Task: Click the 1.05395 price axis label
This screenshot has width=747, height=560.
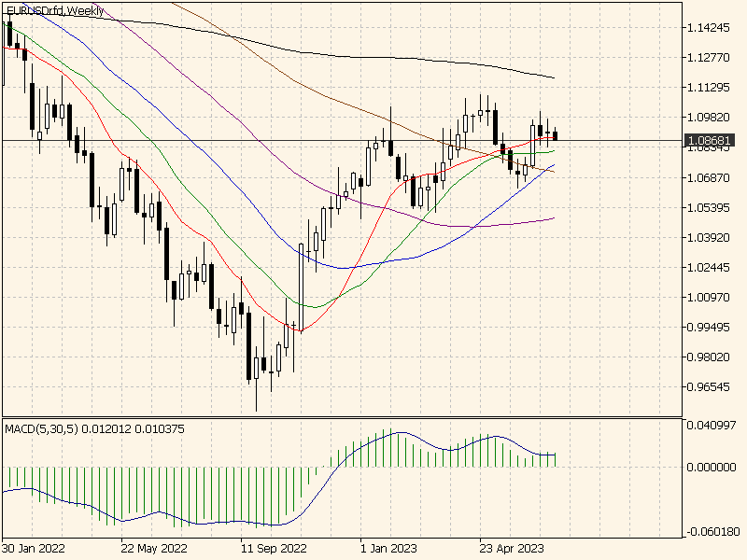Action: pos(709,207)
